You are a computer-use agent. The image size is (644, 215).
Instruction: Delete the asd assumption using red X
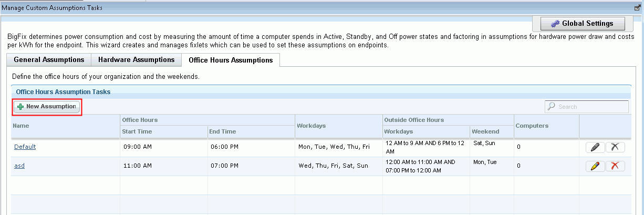click(615, 166)
